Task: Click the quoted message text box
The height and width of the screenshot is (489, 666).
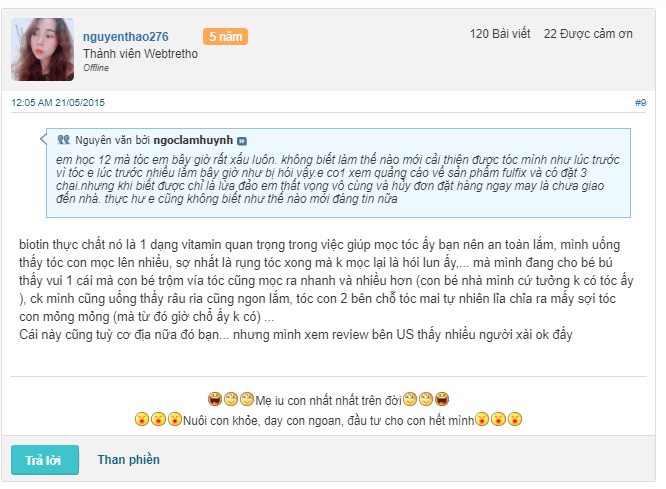Action: (338, 173)
